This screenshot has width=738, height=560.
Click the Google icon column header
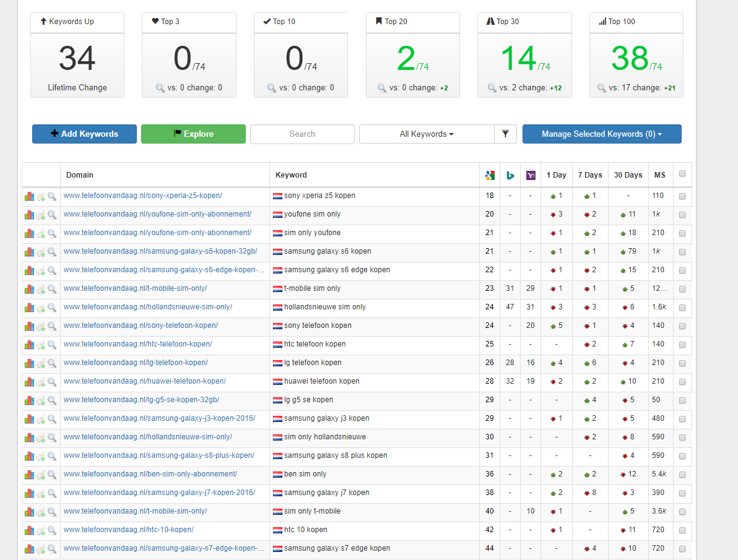point(490,175)
